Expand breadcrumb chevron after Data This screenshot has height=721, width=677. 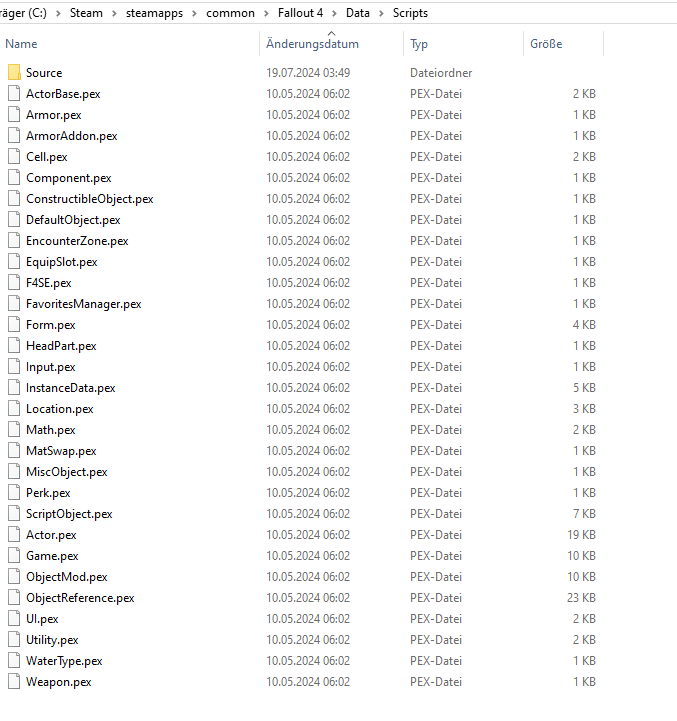[x=381, y=13]
